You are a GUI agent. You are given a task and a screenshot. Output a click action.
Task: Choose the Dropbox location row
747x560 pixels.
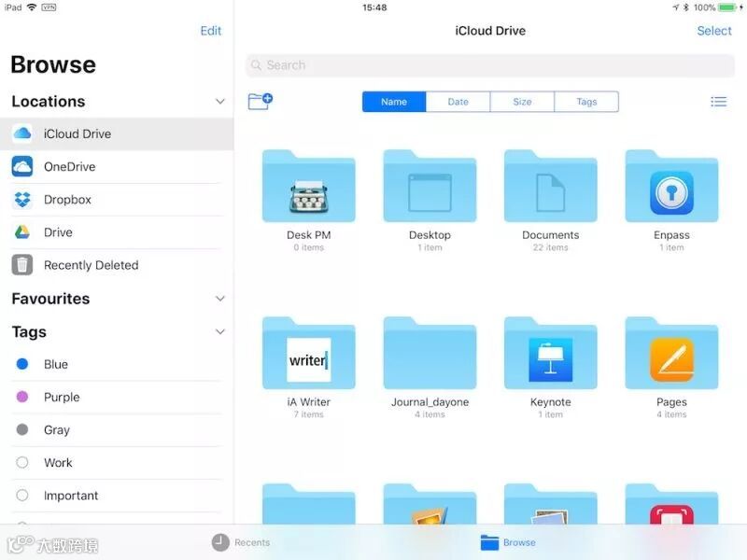click(117, 200)
